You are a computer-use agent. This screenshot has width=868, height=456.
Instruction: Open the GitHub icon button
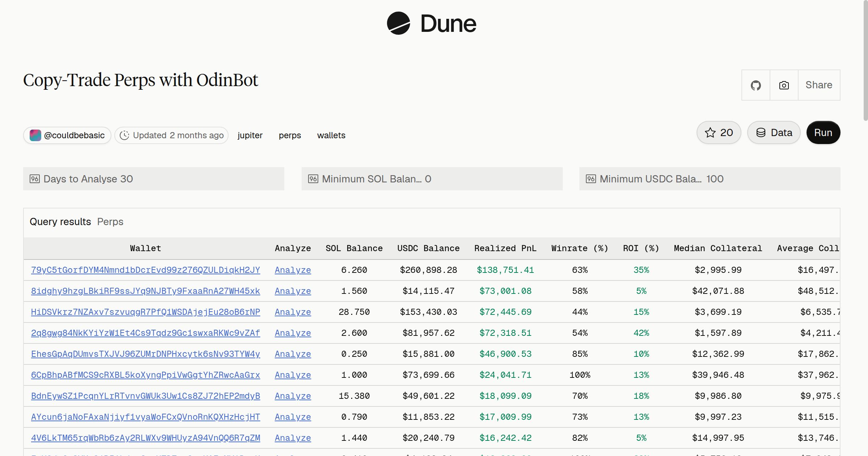tap(756, 85)
